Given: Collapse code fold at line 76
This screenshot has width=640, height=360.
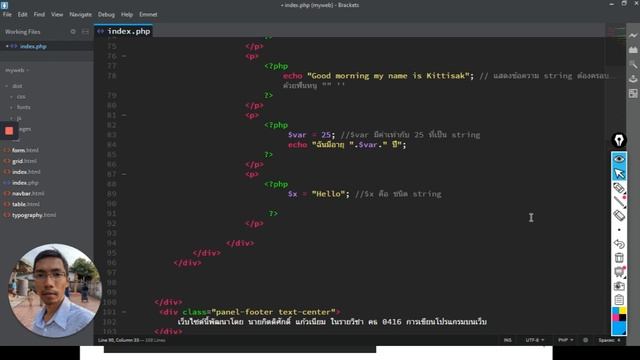Looking at the screenshot, I should [124, 56].
